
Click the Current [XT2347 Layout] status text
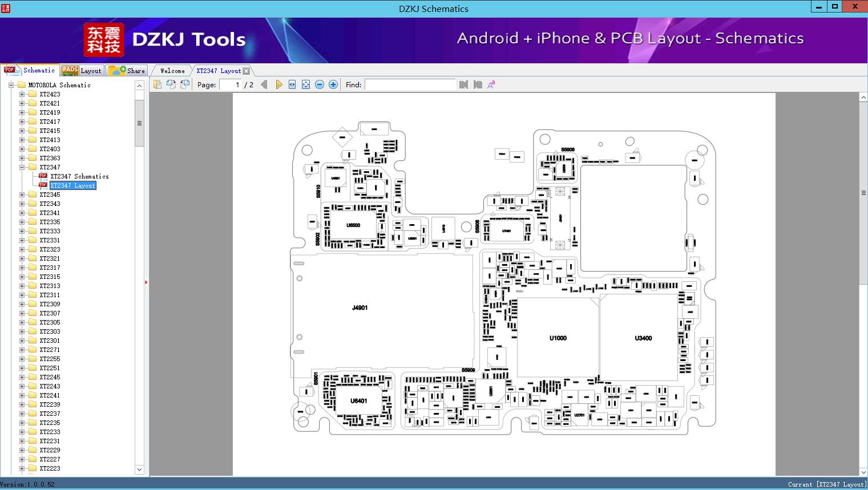coord(827,484)
